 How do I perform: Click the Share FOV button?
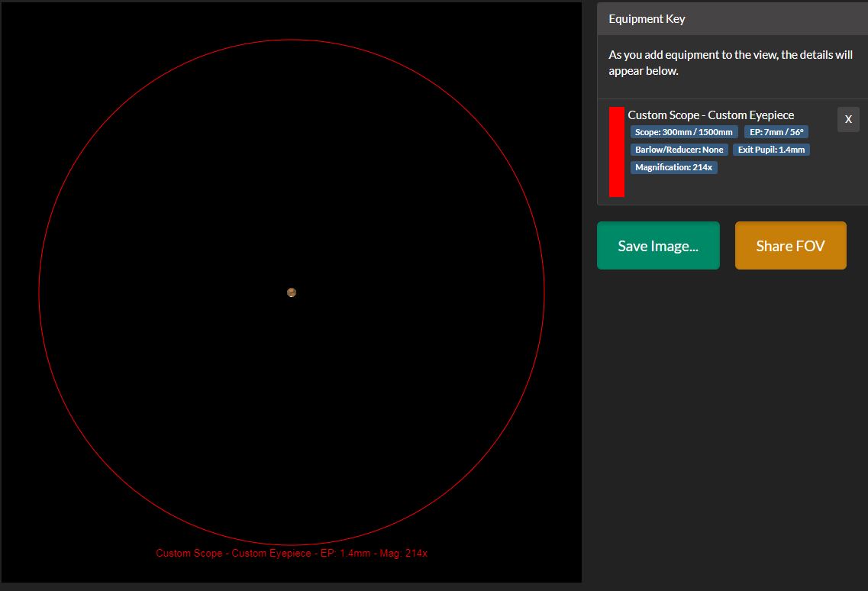790,245
